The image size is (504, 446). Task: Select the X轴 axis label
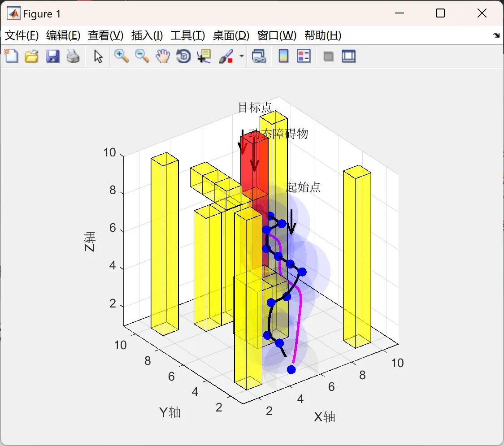(324, 417)
